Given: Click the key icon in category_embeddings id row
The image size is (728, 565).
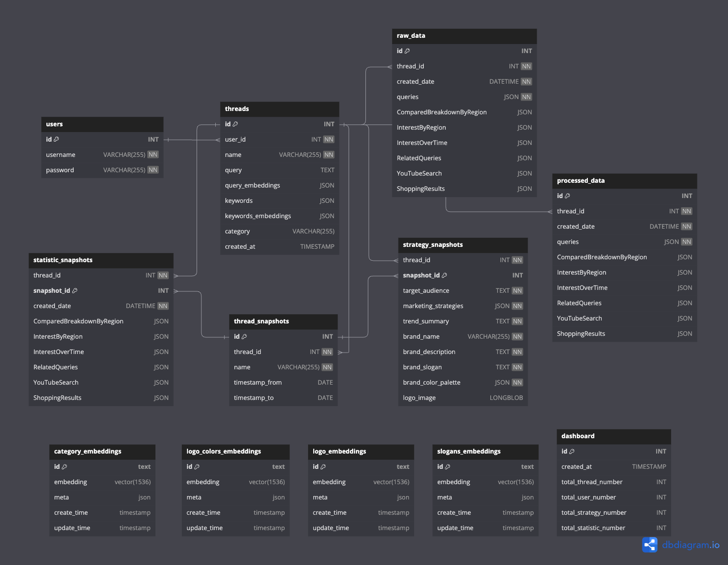Looking at the screenshot, I should point(64,466).
